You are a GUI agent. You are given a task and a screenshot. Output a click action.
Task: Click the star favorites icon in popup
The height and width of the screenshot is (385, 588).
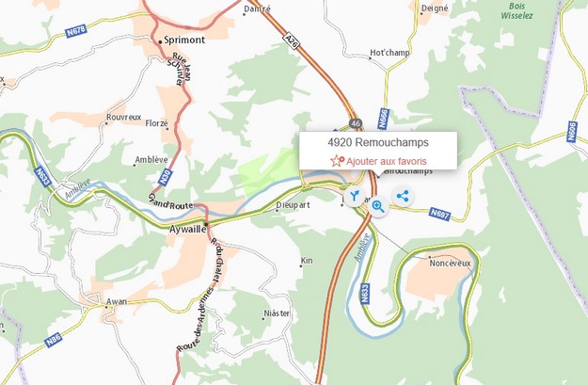coord(337,161)
